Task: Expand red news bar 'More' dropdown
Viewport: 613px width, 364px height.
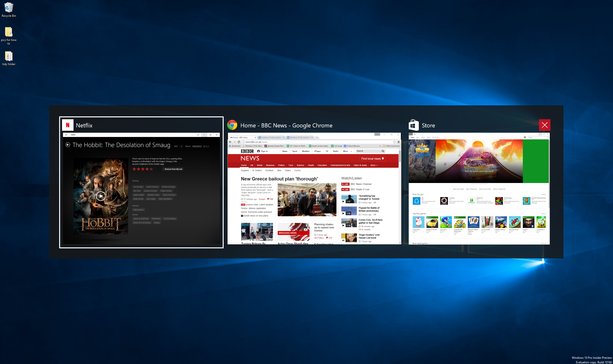Action: pyautogui.click(x=374, y=165)
